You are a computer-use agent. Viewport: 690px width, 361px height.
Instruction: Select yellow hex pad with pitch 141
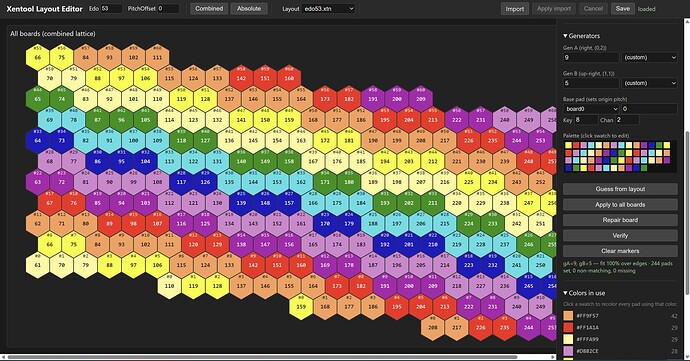coord(241,120)
